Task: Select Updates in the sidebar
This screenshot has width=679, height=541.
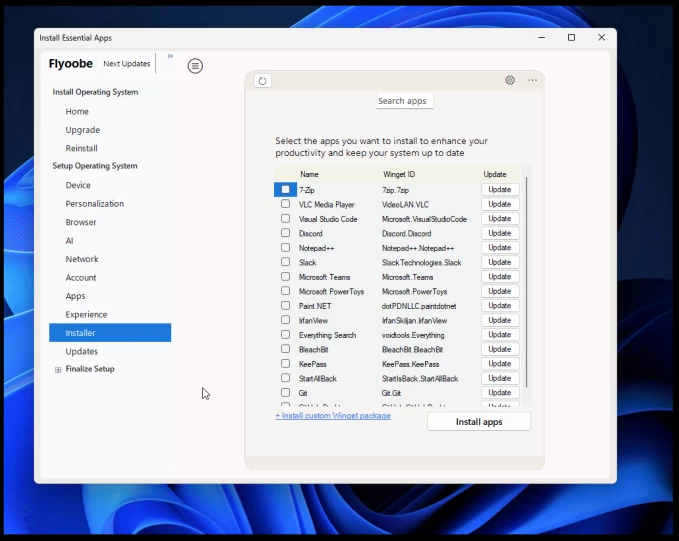Action: [x=82, y=351]
